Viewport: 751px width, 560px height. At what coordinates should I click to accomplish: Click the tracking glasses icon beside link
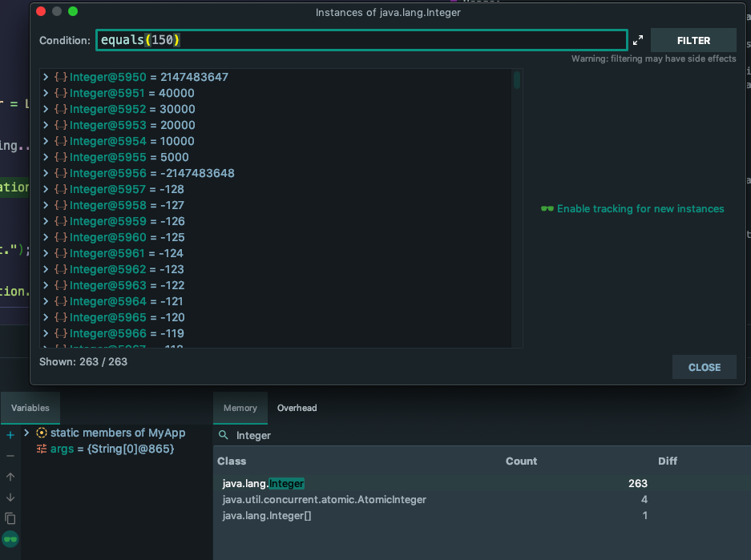[x=547, y=208]
